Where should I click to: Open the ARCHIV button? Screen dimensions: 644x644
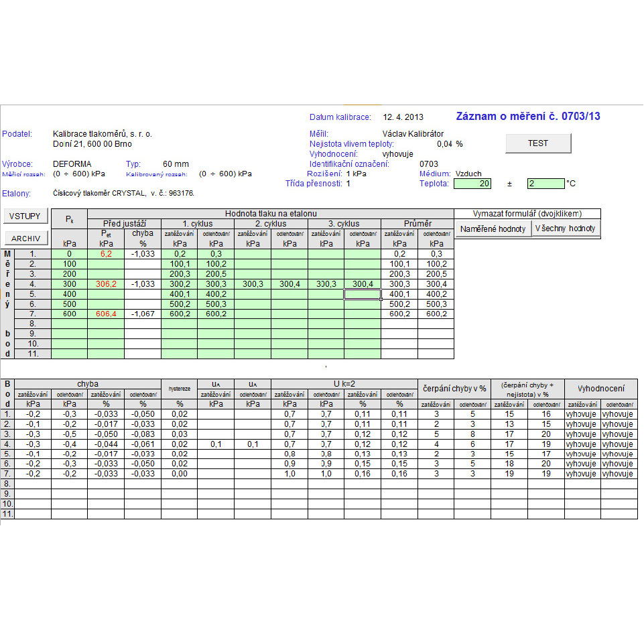coord(26,238)
